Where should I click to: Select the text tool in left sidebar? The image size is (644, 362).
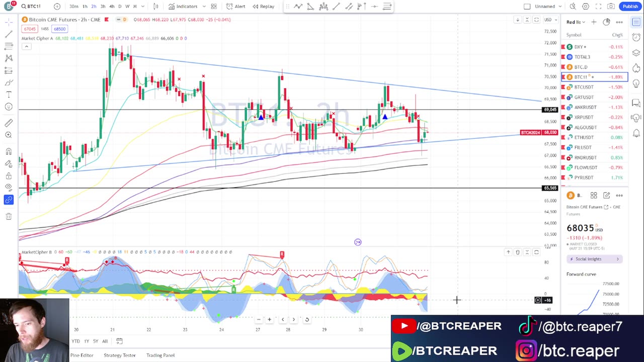pyautogui.click(x=9, y=95)
